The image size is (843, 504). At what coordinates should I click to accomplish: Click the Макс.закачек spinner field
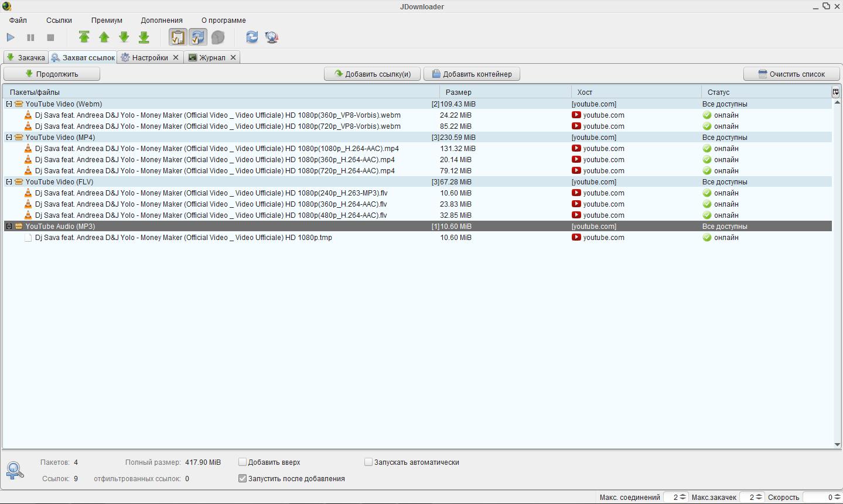click(x=752, y=498)
